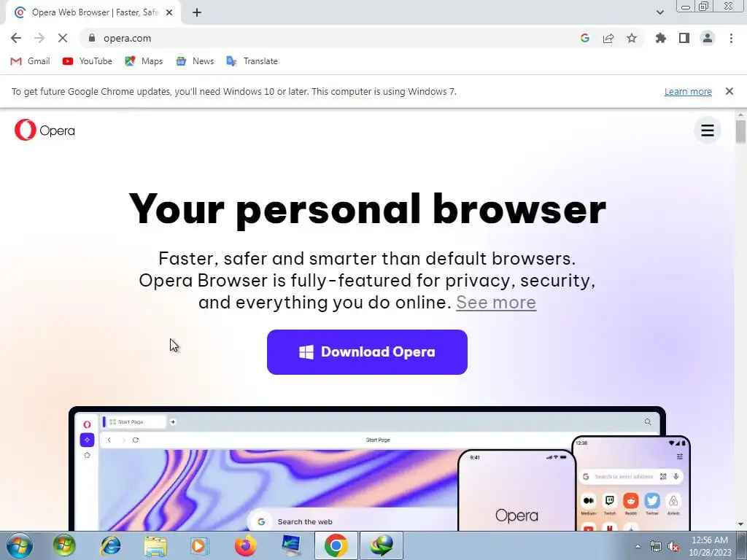Expand the tab search chevron
The width and height of the screenshot is (747, 560).
pos(659,12)
